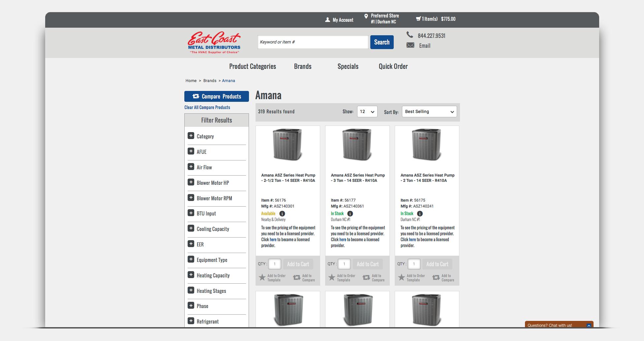Open Amana ASZ 2-1/2 Ton product title

click(288, 178)
